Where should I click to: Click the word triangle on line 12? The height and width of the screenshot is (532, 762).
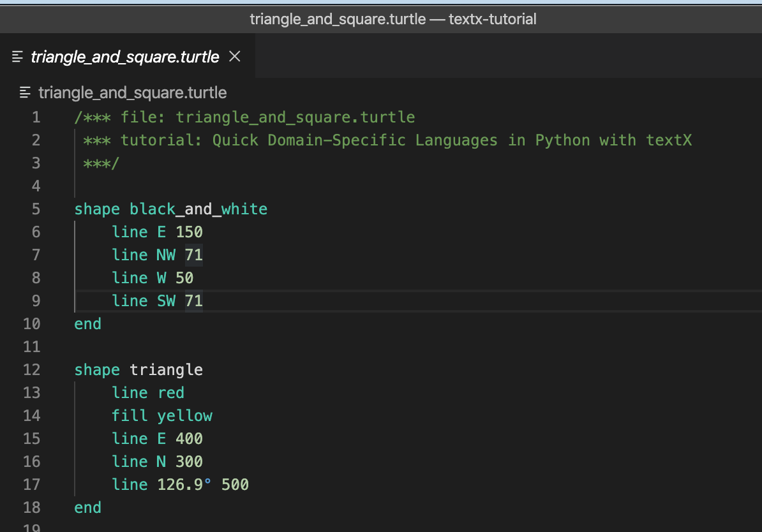(x=166, y=370)
